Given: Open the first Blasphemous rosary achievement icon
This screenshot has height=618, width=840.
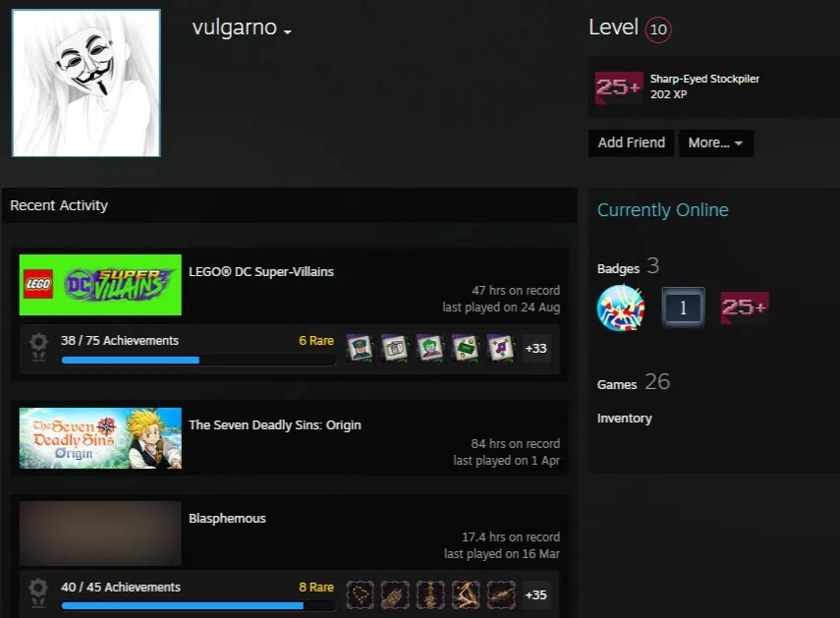Looking at the screenshot, I should (360, 595).
